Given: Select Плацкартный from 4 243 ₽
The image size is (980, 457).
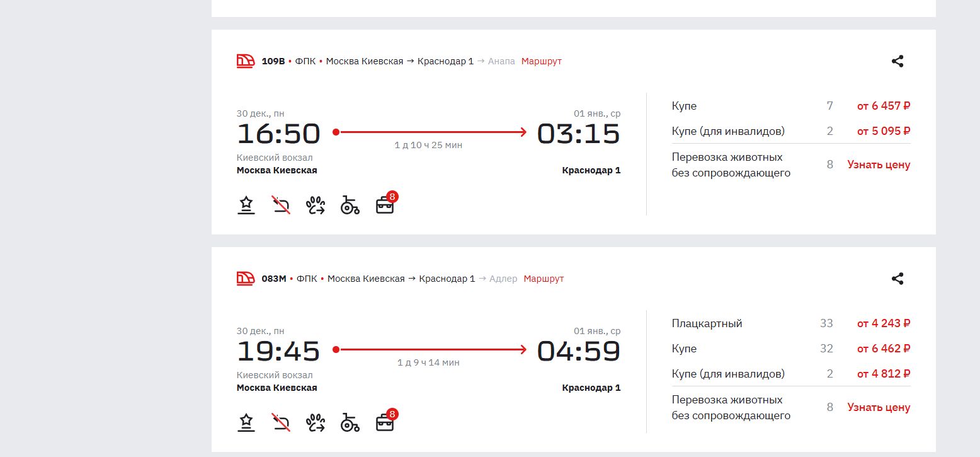Looking at the screenshot, I should 883,323.
